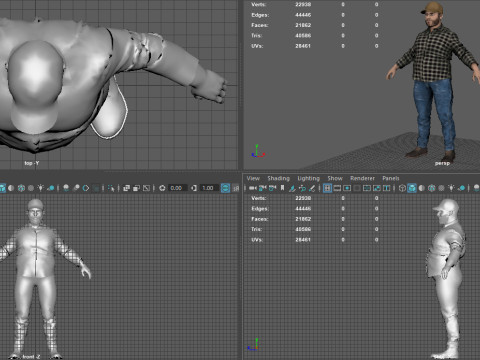Click 'Edges:' label in perspective viewport HUD
480x360 pixels.
point(260,15)
